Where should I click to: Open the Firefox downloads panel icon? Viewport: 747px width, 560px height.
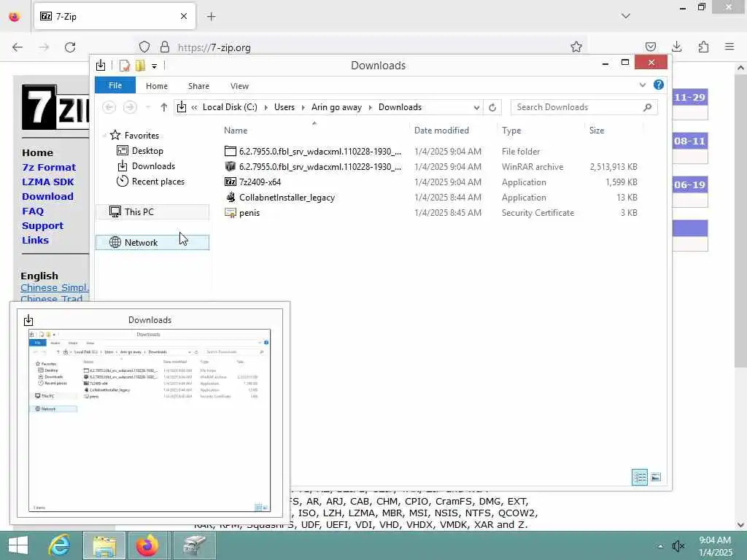tap(676, 47)
